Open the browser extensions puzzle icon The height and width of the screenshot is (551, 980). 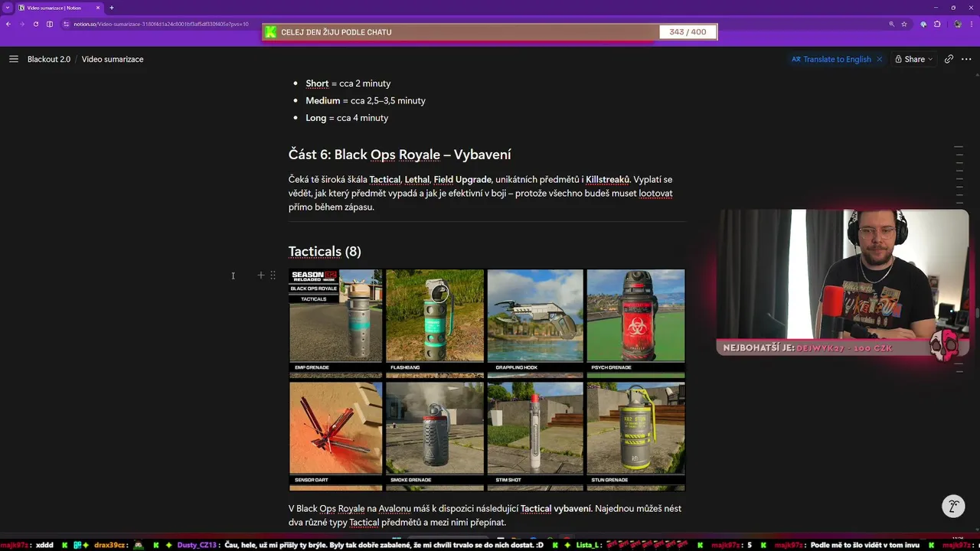pos(937,24)
